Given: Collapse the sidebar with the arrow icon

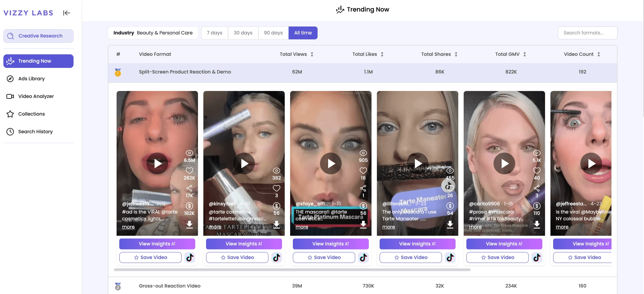Looking at the screenshot, I should coord(66,13).
